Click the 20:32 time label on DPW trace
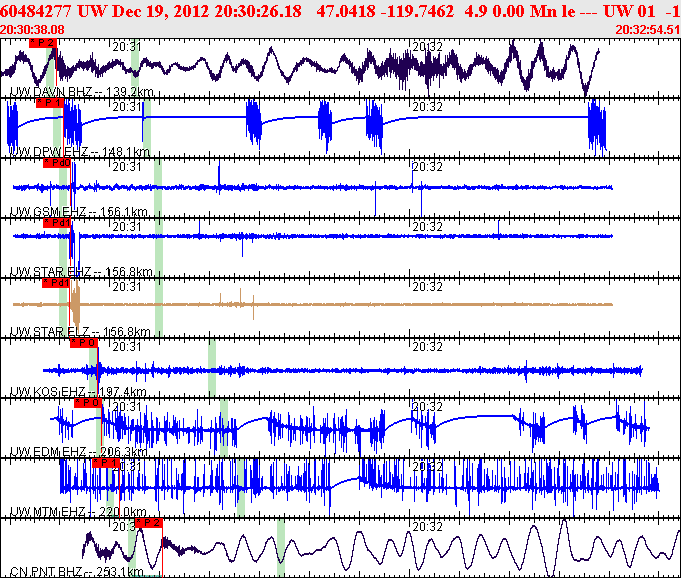This screenshot has height=578, width=681. 427,106
